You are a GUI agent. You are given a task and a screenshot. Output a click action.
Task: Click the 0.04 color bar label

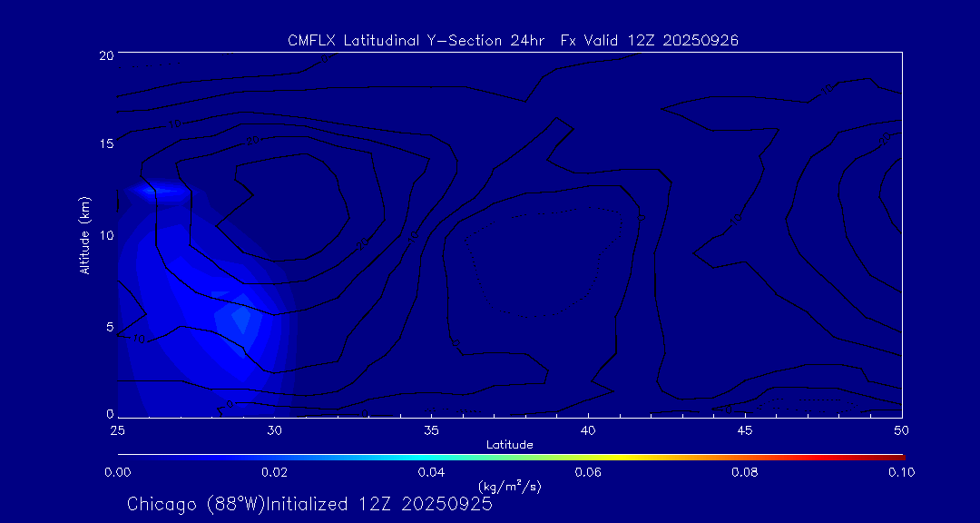pyautogui.click(x=431, y=472)
